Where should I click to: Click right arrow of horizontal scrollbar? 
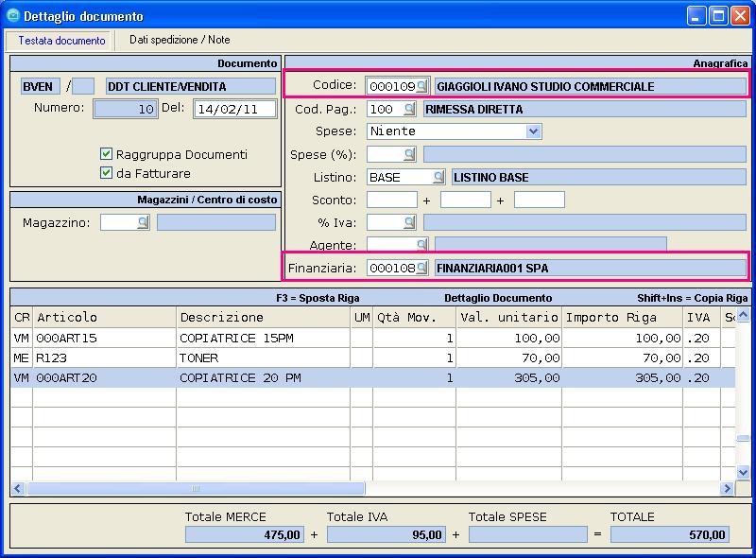click(727, 489)
